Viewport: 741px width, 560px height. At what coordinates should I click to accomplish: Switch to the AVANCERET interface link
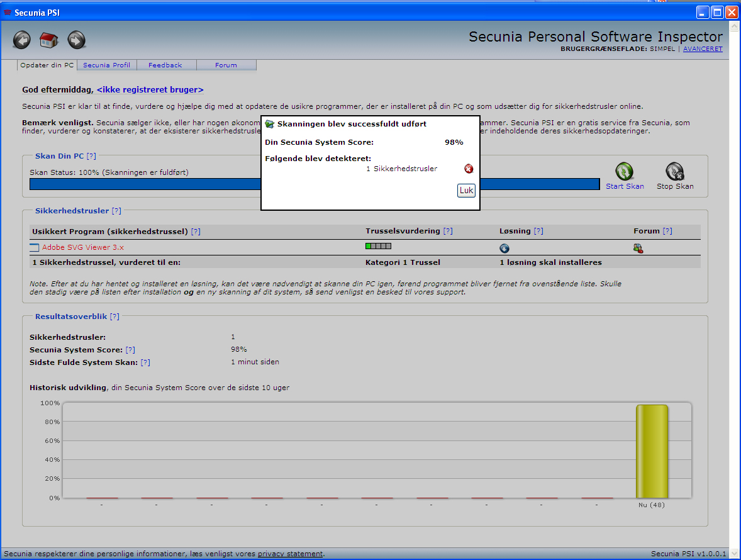703,49
